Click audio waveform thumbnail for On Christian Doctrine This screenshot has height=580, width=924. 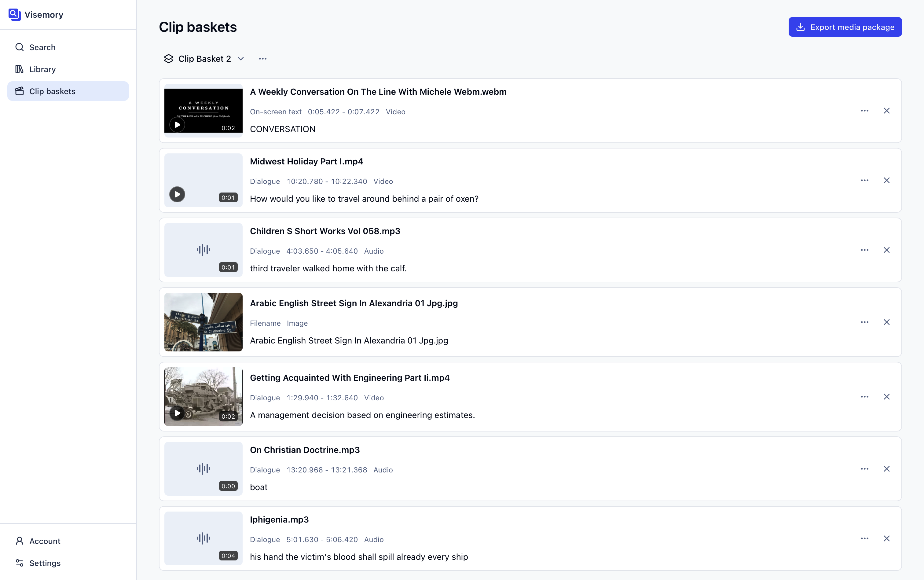203,469
